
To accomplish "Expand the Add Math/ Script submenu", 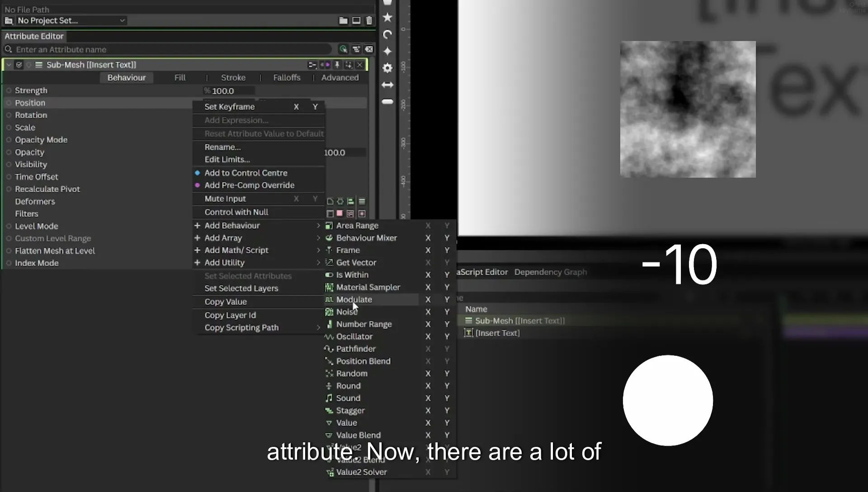I will tap(259, 250).
